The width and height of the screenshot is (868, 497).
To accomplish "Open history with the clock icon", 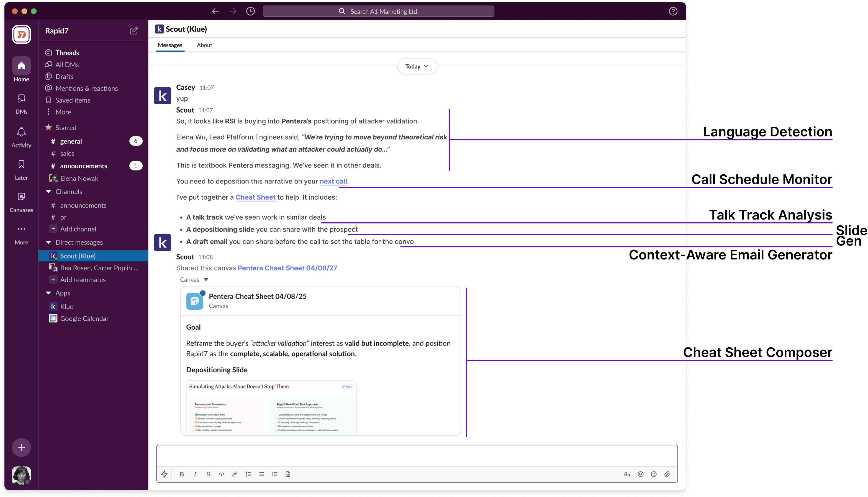I will point(251,11).
